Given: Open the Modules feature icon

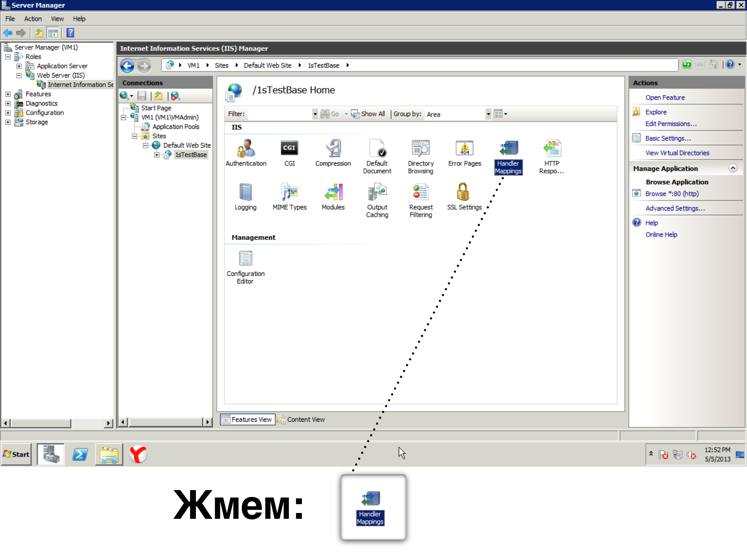Looking at the screenshot, I should (x=333, y=197).
